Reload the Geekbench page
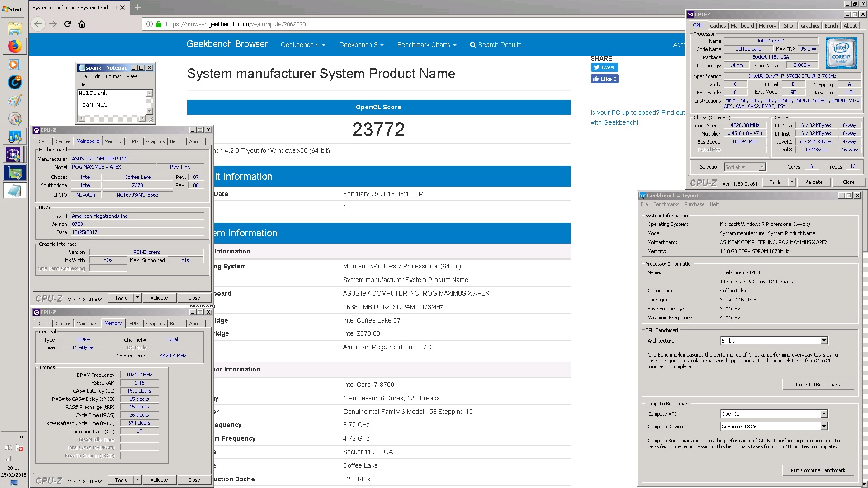Viewport: 868px width, 488px height. 67,24
